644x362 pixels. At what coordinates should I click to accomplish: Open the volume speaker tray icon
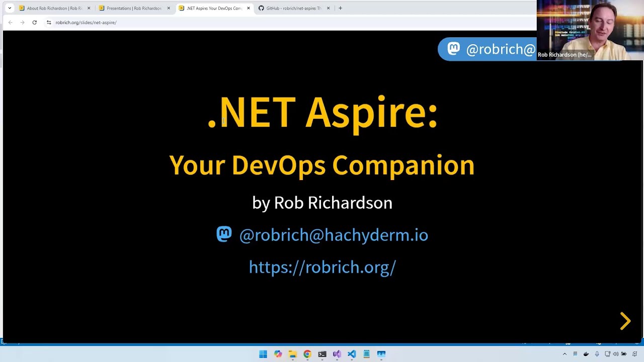pyautogui.click(x=616, y=354)
